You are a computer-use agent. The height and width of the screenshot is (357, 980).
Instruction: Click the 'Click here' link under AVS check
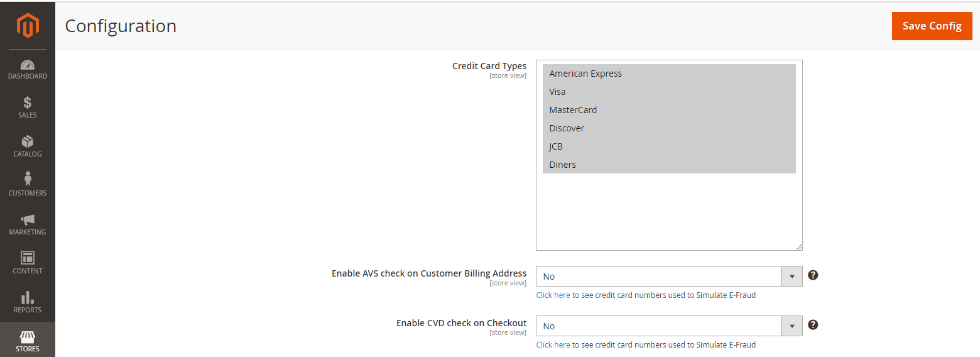coord(553,295)
